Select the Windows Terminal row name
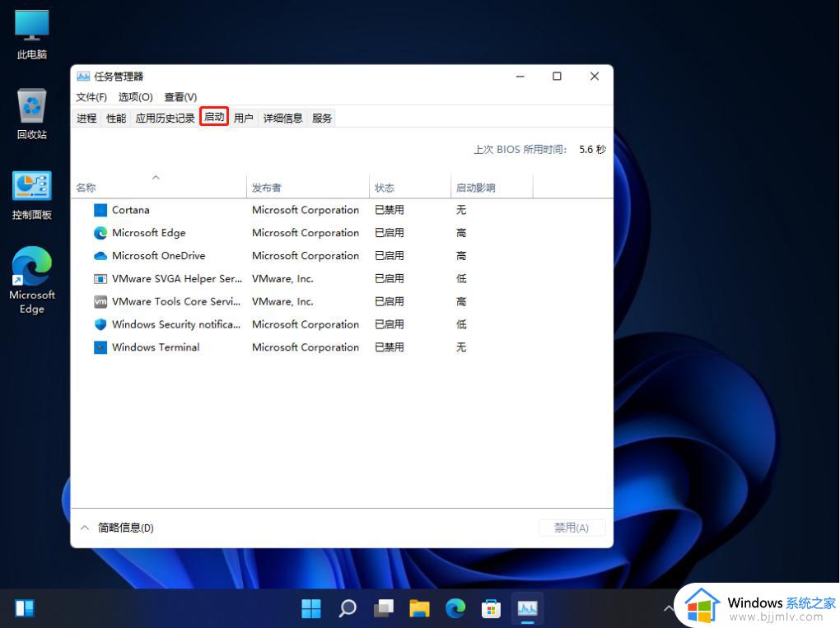 click(x=156, y=347)
